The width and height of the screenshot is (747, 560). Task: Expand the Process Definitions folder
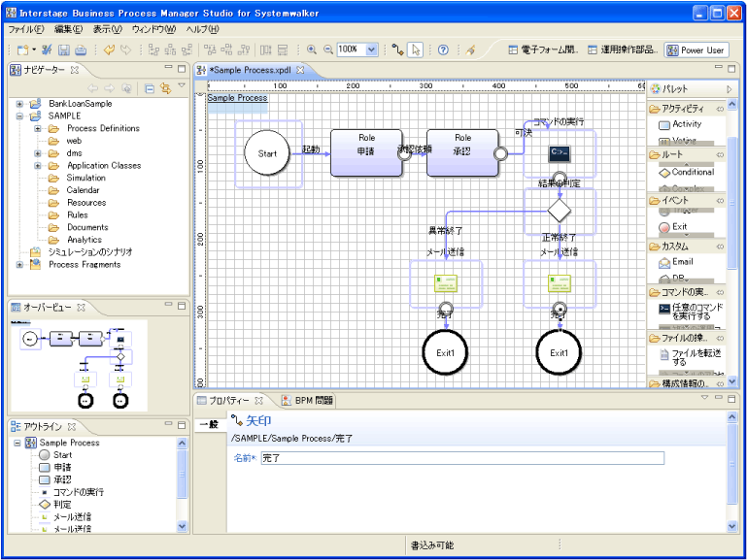pos(38,128)
